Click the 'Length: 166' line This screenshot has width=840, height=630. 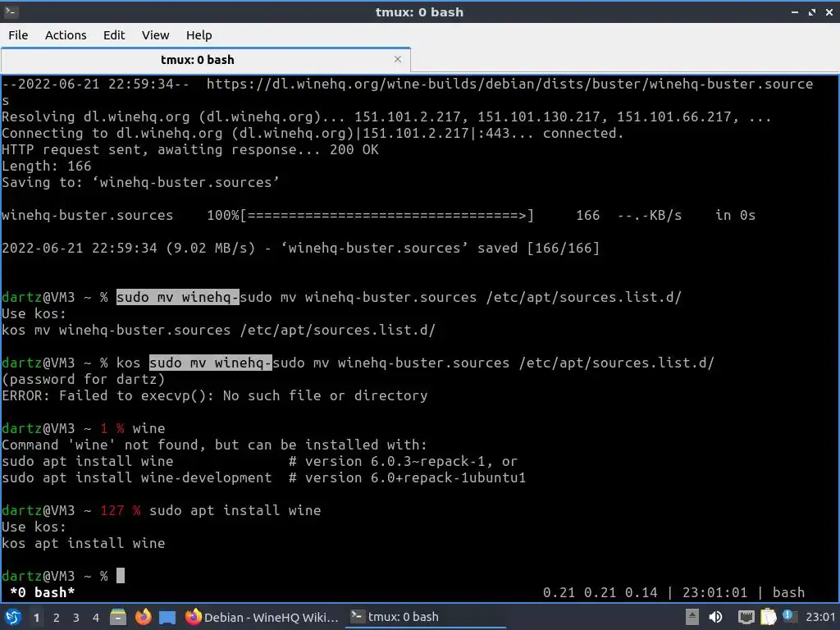[x=47, y=166]
